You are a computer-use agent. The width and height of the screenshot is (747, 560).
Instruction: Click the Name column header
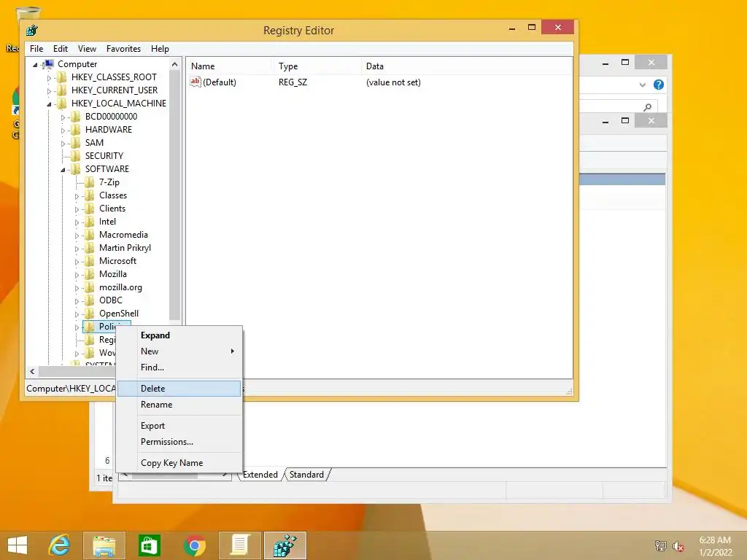[229, 66]
